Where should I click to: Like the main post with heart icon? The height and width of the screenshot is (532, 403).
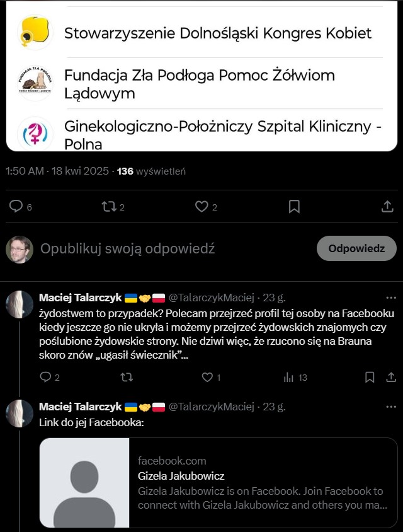[201, 207]
